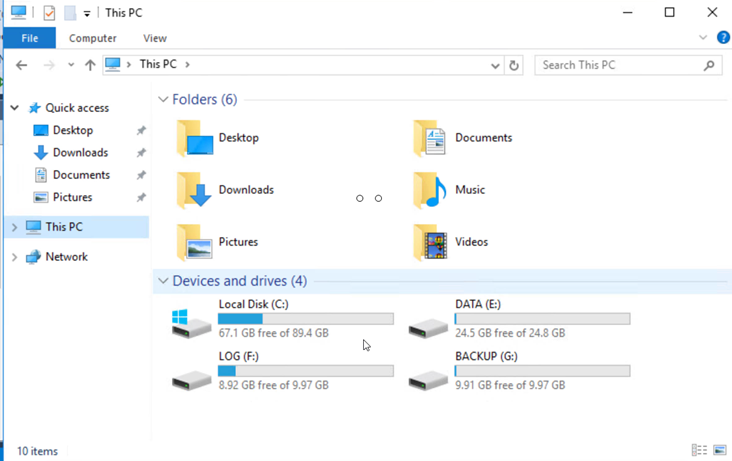Open the Desktop folder icon in Folders
The image size is (732, 461).
pos(195,138)
